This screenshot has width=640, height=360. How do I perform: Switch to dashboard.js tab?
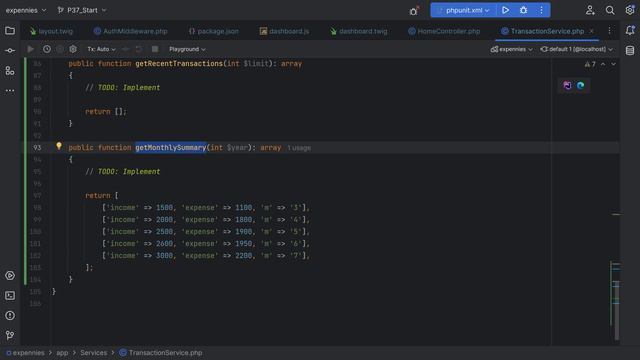284,31
